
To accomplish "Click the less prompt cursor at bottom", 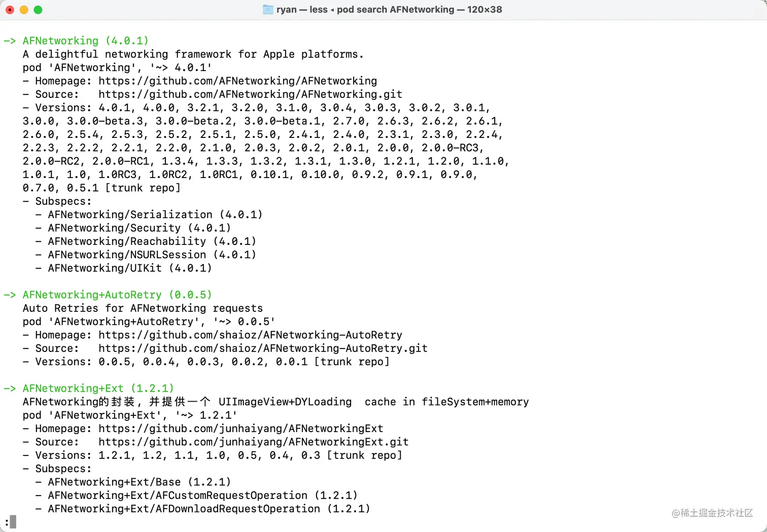I will (x=13, y=522).
